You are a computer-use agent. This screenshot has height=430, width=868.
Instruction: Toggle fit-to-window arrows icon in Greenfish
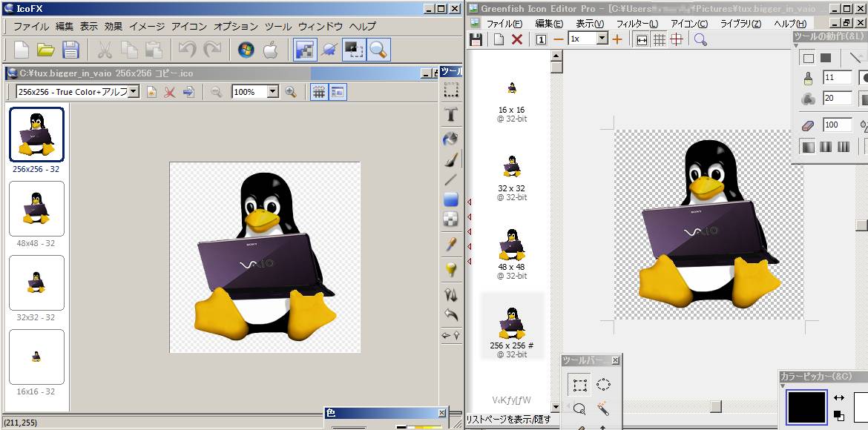click(642, 40)
